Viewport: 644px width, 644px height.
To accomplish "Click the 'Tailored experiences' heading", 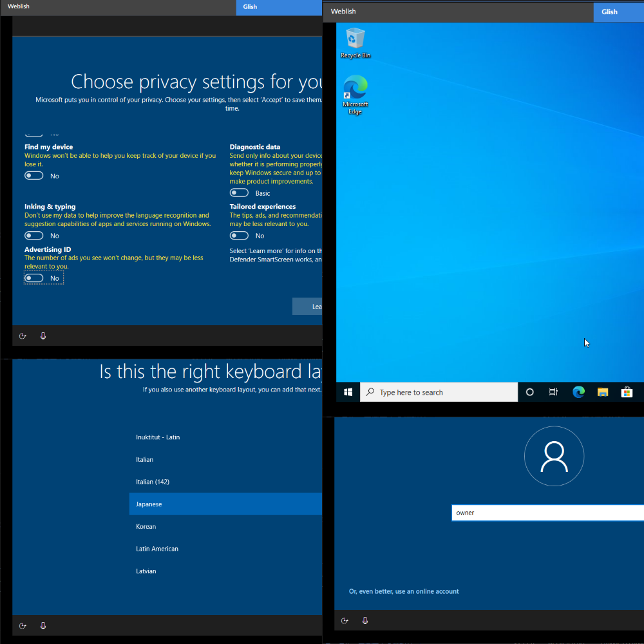I will pyautogui.click(x=263, y=206).
